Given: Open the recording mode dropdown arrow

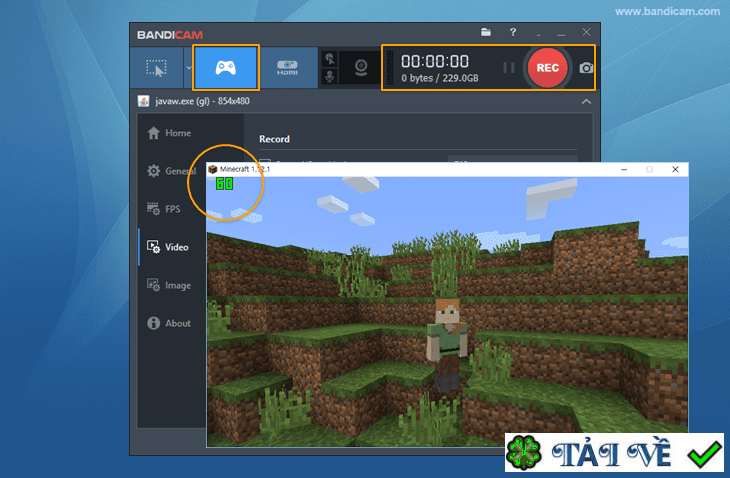Looking at the screenshot, I should tap(189, 68).
